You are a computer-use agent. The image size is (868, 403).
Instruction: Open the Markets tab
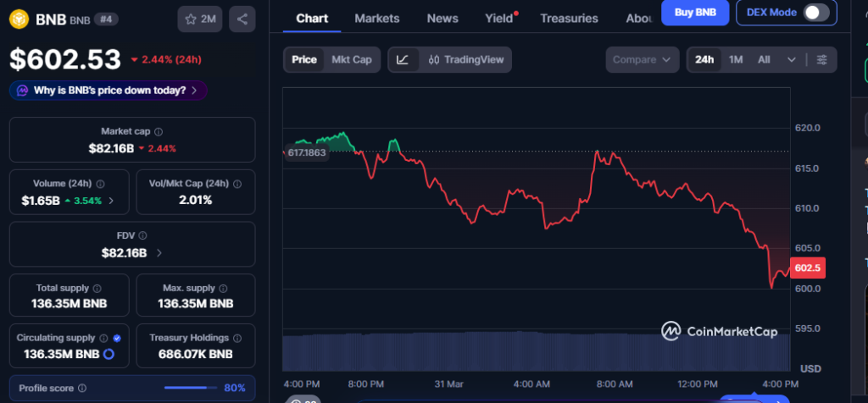click(x=376, y=18)
